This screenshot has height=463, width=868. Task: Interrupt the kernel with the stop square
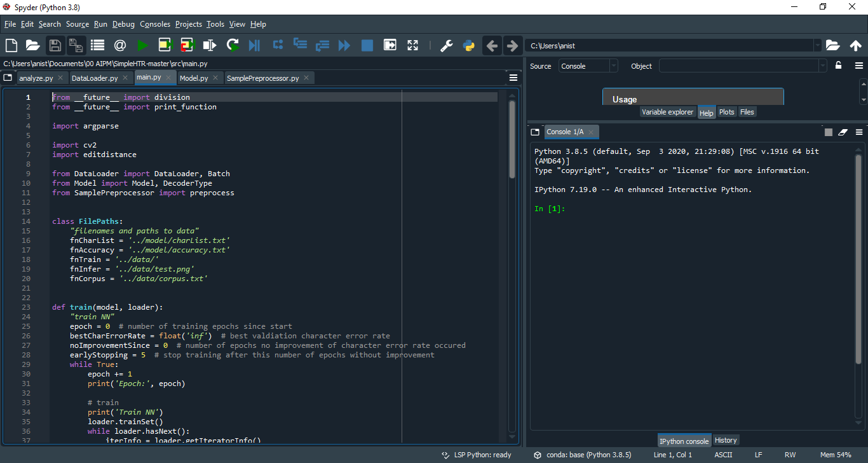click(829, 132)
